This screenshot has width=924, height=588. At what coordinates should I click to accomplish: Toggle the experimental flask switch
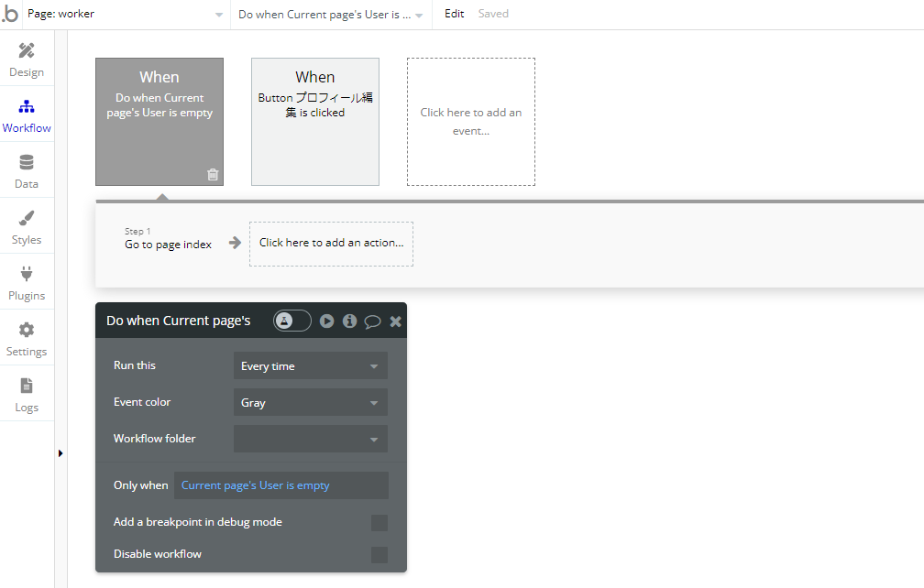pyautogui.click(x=292, y=321)
